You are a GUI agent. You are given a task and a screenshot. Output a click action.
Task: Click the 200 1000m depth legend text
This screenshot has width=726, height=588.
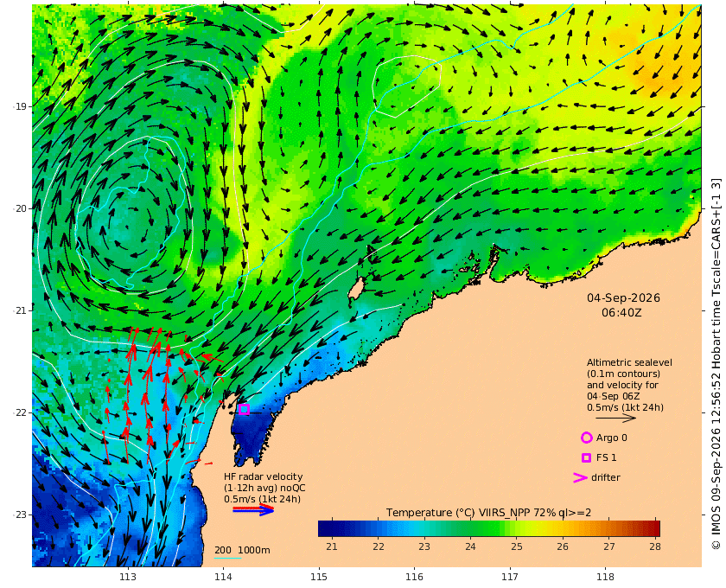click(x=242, y=550)
